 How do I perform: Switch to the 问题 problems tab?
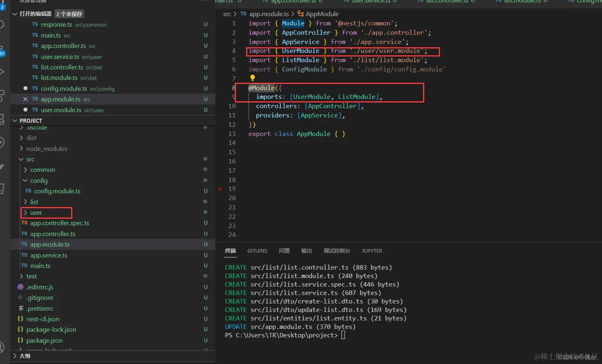coord(284,251)
